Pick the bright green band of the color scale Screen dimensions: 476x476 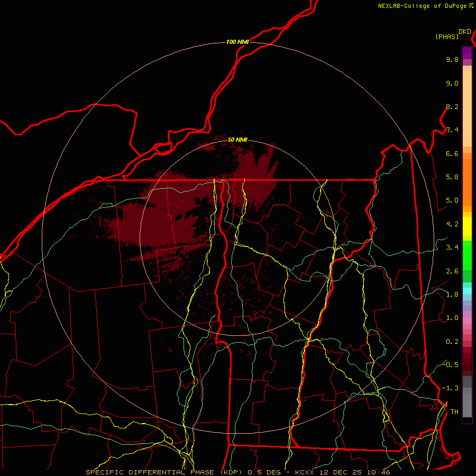tap(467, 255)
